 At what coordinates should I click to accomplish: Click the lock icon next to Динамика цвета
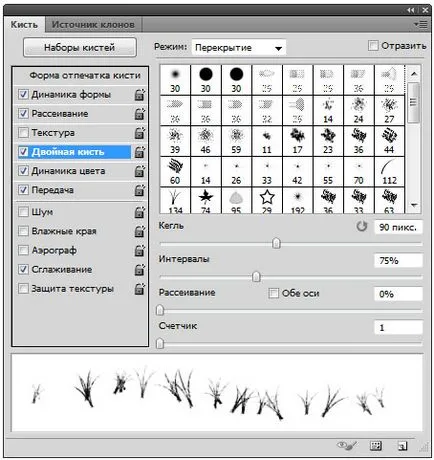[140, 171]
